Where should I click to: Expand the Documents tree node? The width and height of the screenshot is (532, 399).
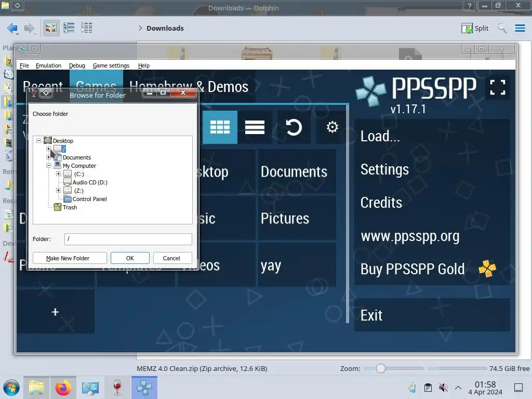[48, 157]
